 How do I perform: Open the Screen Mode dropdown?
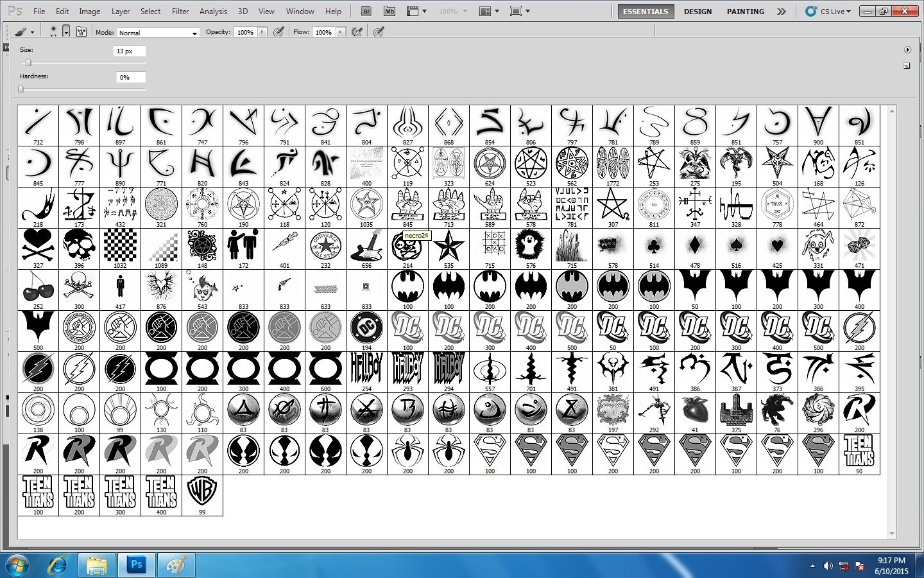click(520, 11)
